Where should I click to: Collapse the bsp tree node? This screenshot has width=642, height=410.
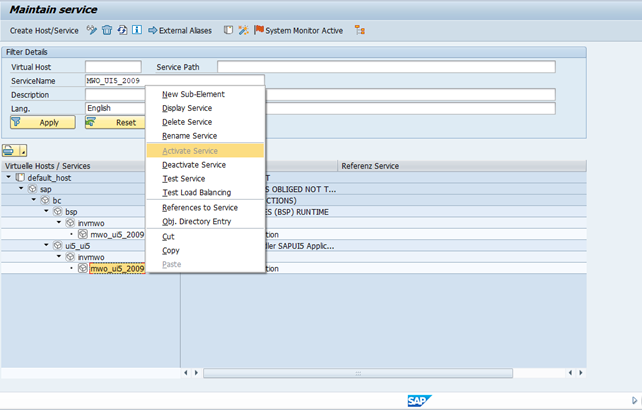46,212
